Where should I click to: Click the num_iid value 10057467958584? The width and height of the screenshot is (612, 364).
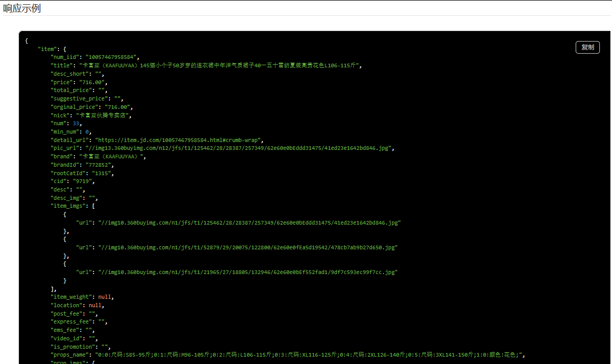point(112,57)
